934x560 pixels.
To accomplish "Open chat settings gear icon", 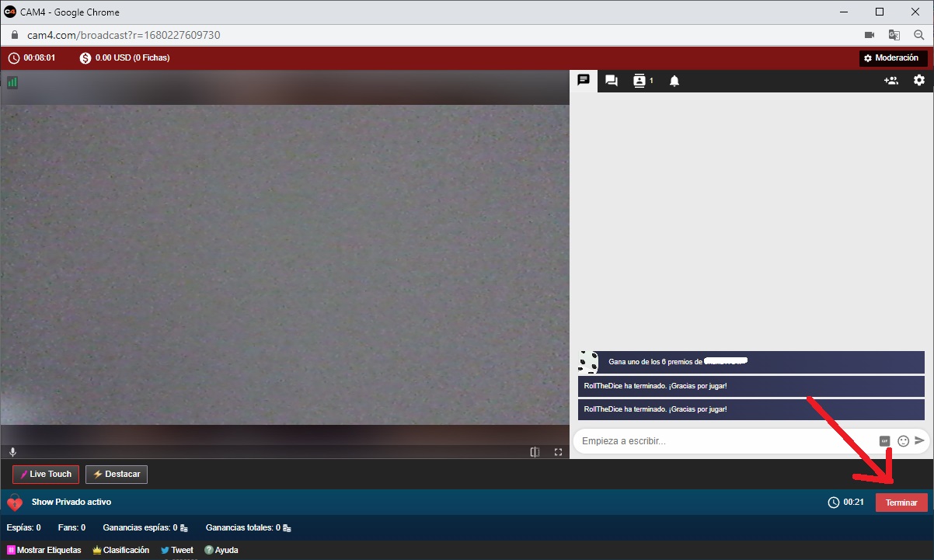I will pos(919,81).
